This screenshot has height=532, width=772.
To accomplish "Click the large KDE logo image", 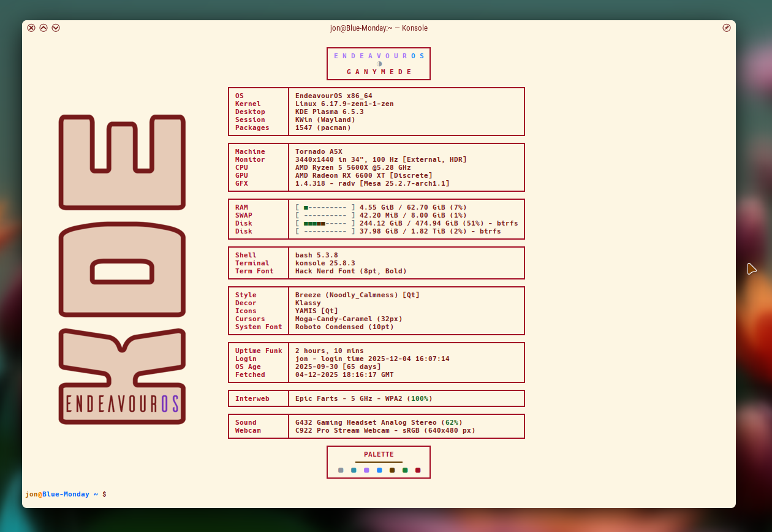I will (122, 269).
